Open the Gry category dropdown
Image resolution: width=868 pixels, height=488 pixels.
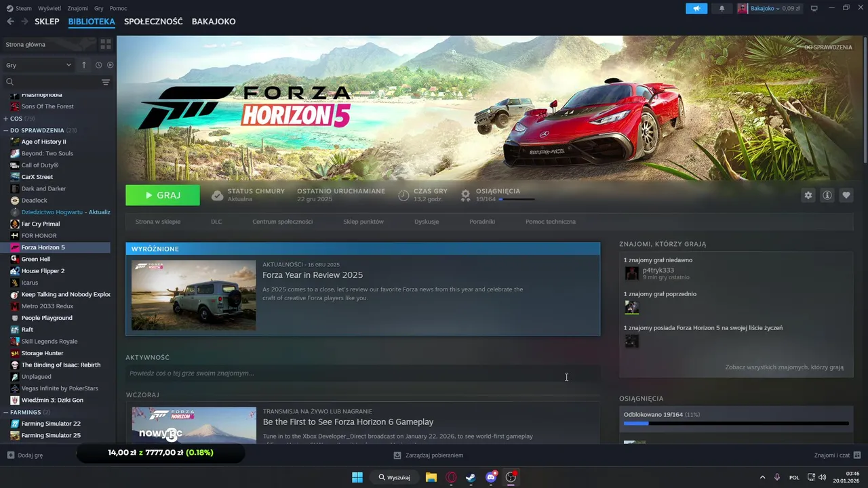[38, 65]
